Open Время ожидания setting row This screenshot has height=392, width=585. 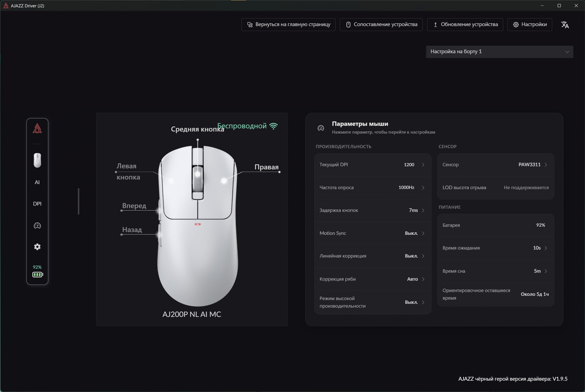click(496, 248)
